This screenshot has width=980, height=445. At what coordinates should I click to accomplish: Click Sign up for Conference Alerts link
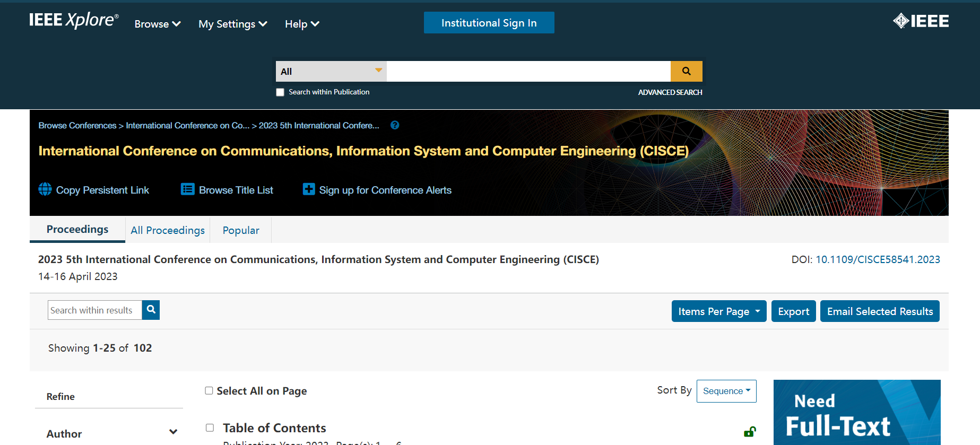point(385,190)
